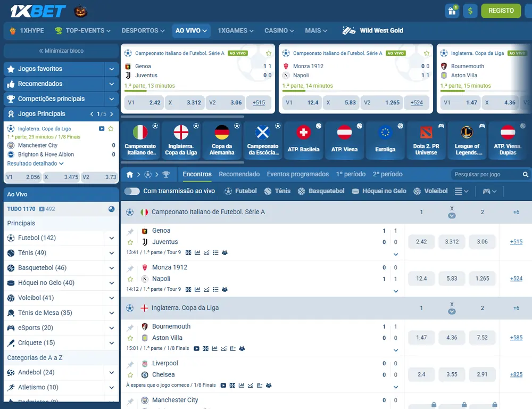
Task: Favorite the Monza vs Napoli card star
Action: coord(427,53)
